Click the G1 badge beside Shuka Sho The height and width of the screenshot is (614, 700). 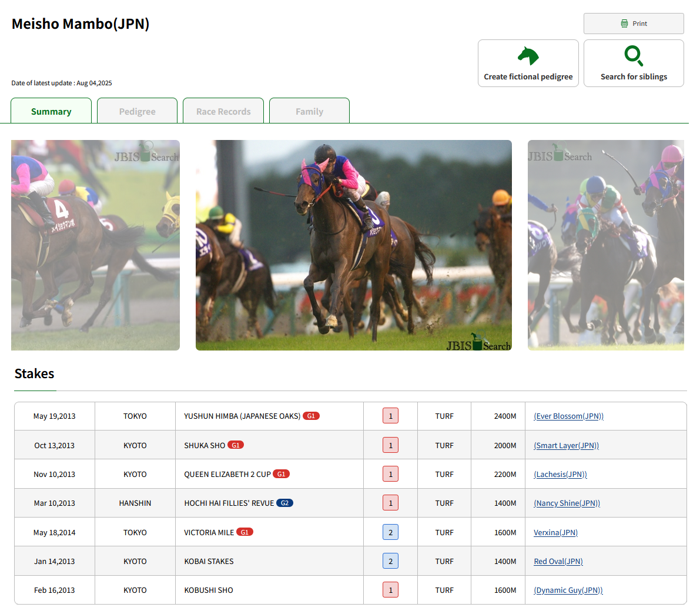click(236, 445)
